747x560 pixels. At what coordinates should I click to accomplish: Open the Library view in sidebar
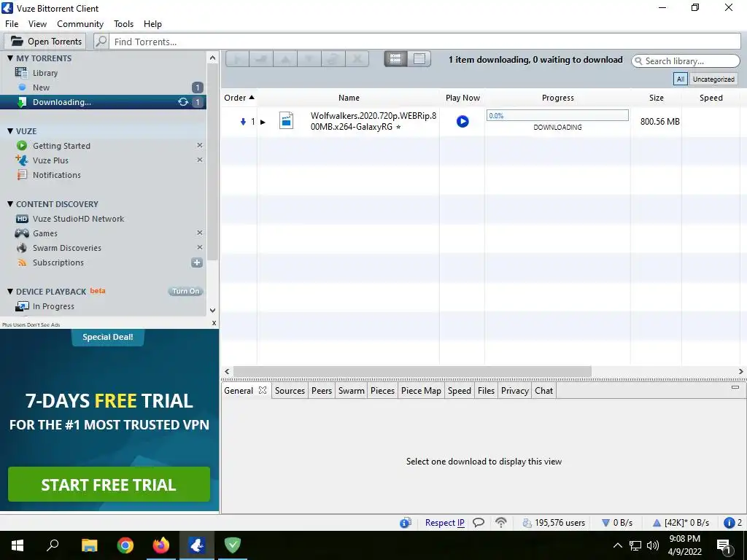pos(44,73)
